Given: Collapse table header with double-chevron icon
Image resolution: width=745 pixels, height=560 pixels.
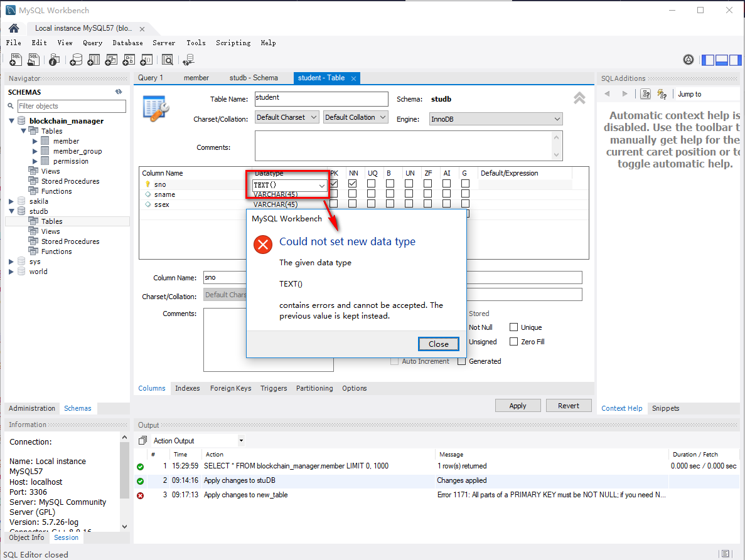Looking at the screenshot, I should click(579, 98).
